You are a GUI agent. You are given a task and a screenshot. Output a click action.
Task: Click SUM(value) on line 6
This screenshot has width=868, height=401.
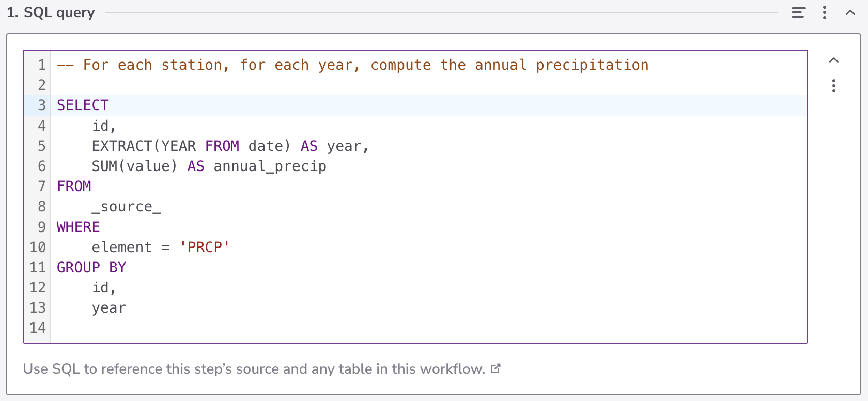[x=134, y=166]
